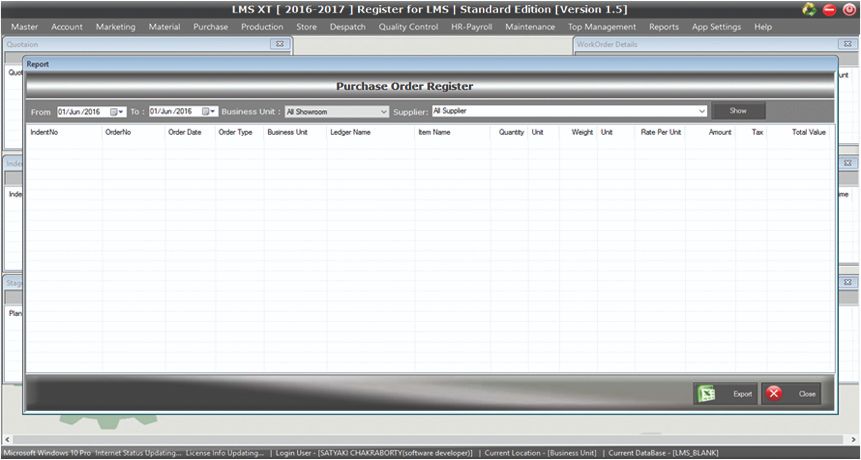Close the Quotation window behind the report
The image size is (861, 460).
279,44
